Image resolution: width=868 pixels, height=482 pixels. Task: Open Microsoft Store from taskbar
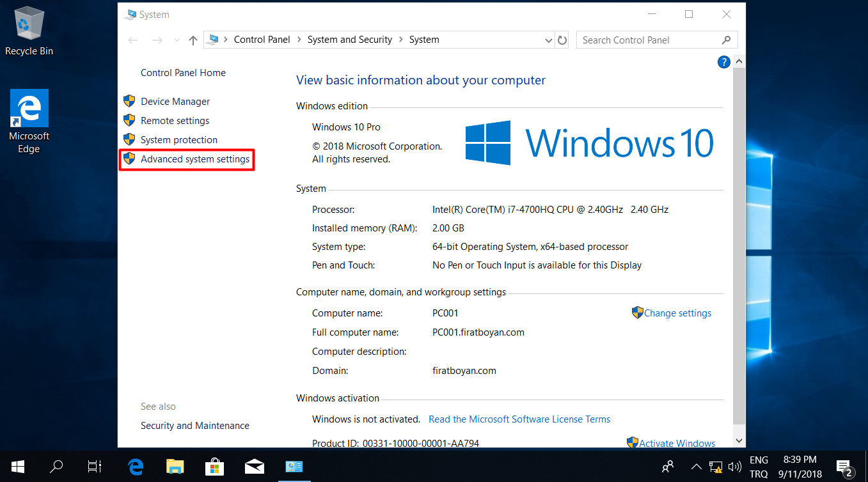pyautogui.click(x=214, y=467)
